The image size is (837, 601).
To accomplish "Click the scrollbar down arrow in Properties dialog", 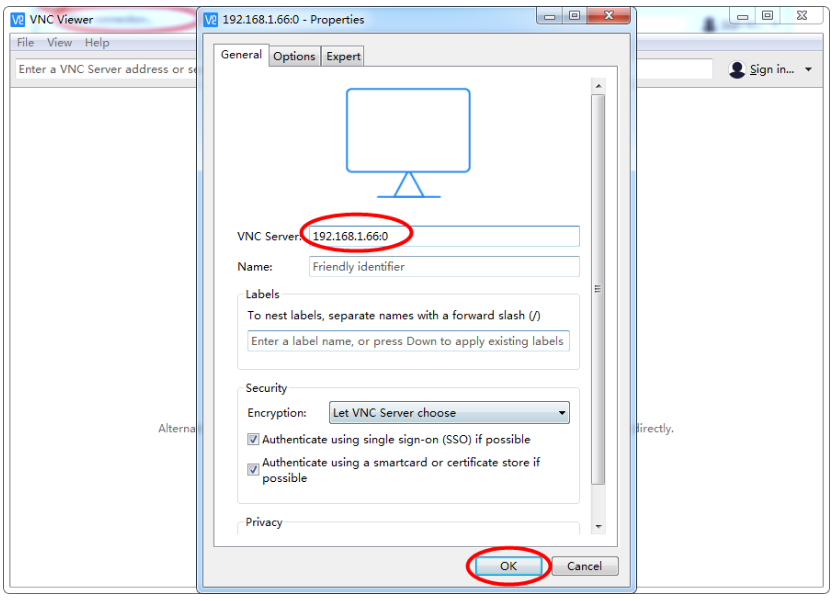I will 598,526.
